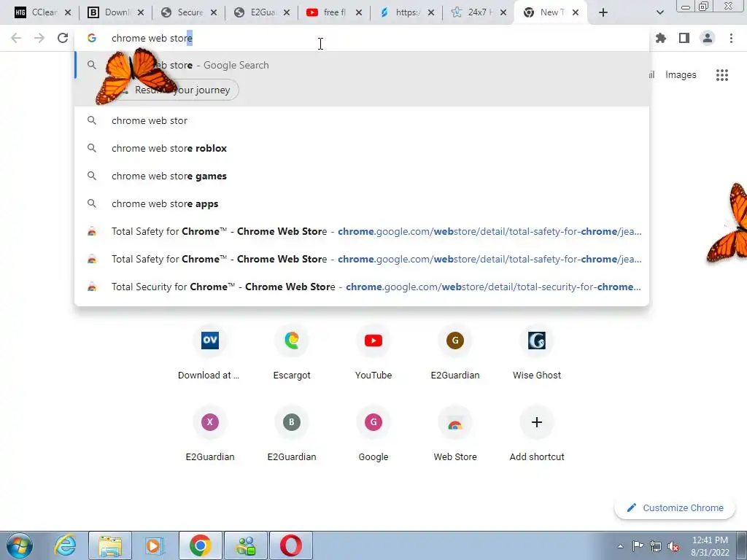Open the Google apps grid

[721, 75]
